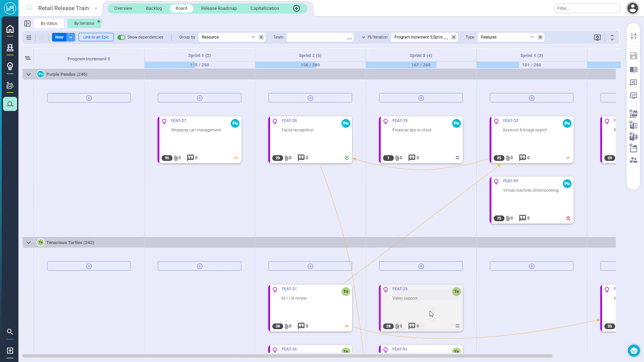Collapse the Tenacious Turtles group

(x=29, y=243)
